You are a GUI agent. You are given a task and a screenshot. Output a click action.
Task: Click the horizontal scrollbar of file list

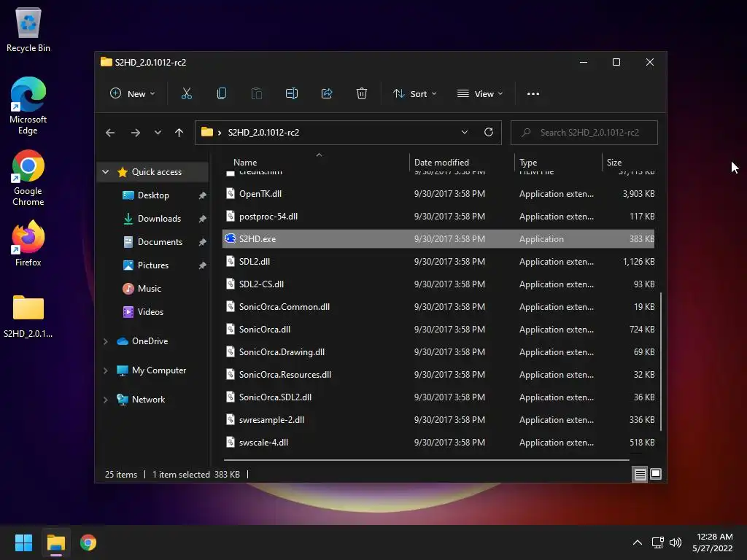[426, 460]
